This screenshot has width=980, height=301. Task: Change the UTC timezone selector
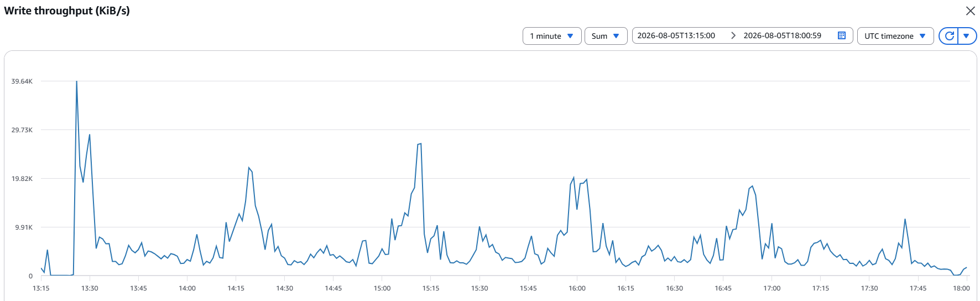coord(895,36)
